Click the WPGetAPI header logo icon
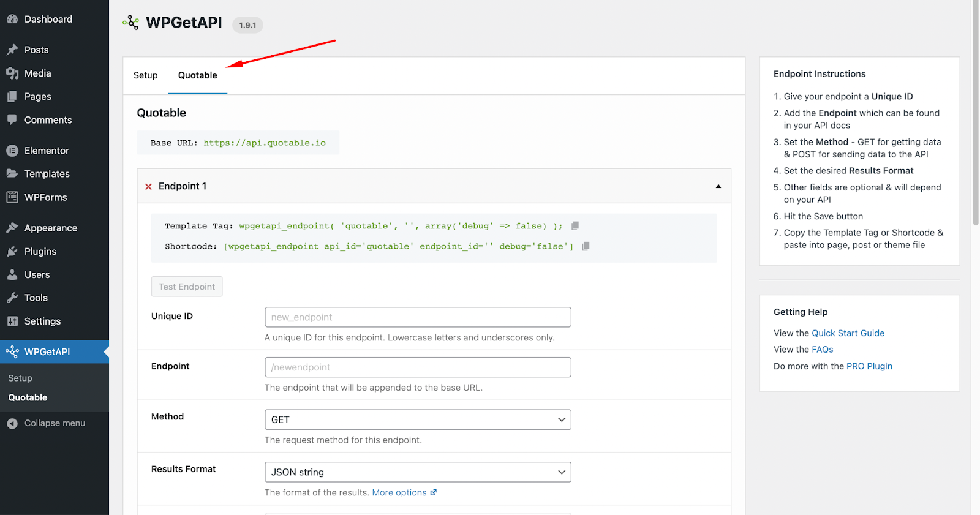The height and width of the screenshot is (515, 980). tap(130, 23)
